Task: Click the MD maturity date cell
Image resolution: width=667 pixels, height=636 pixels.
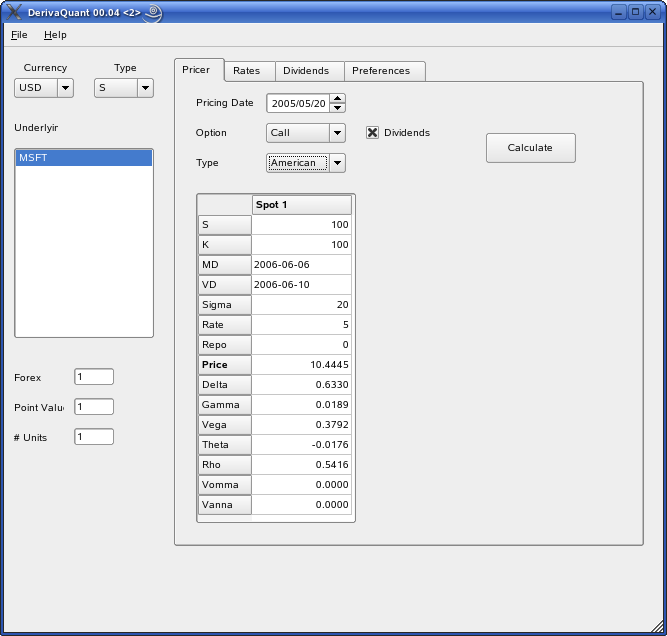Action: click(301, 265)
